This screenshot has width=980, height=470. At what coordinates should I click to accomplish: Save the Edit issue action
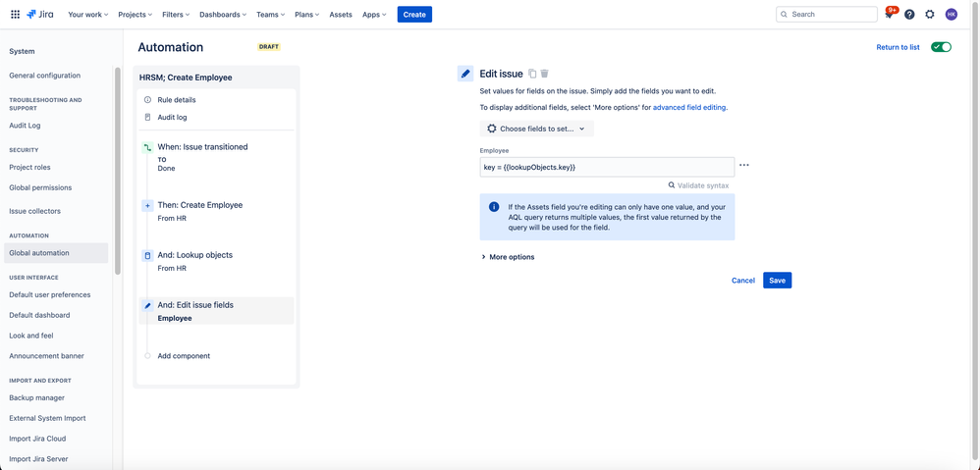777,281
